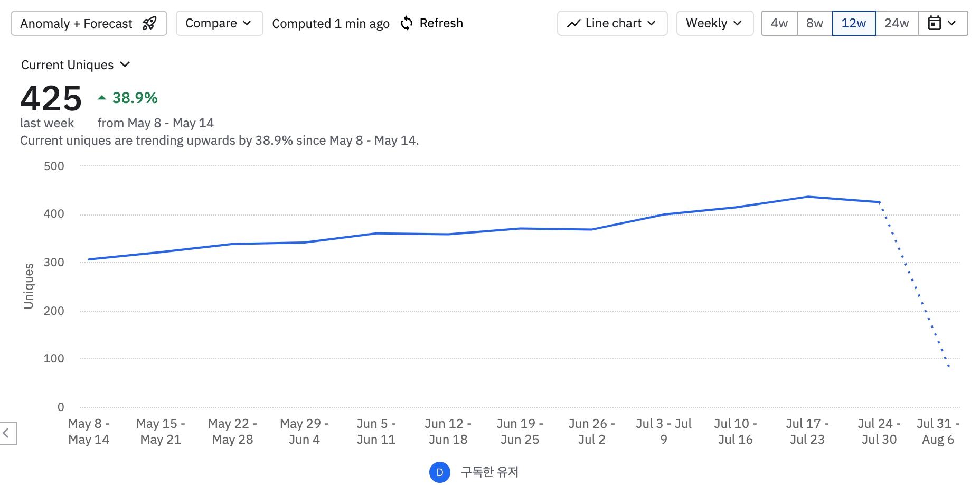Open the Line chart type selector
This screenshot has height=485, width=980.
[612, 23]
